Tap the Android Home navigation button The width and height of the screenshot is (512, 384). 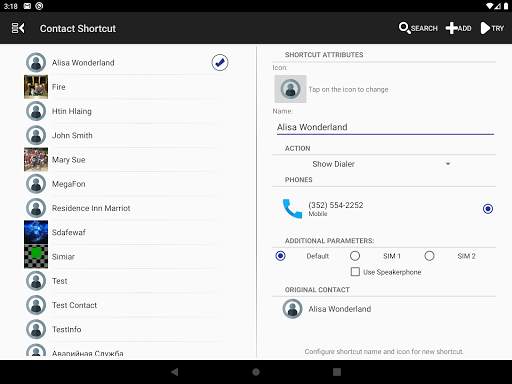tap(256, 372)
